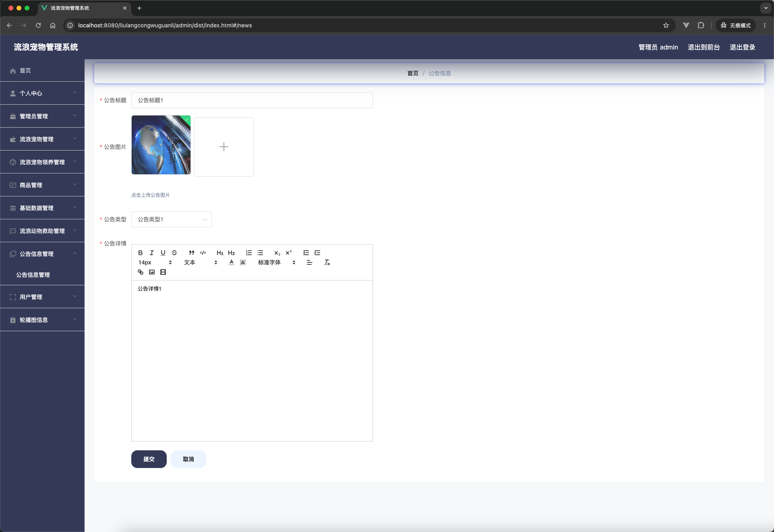774x532 pixels.
Task: Reload the page in the browser
Action: point(38,25)
